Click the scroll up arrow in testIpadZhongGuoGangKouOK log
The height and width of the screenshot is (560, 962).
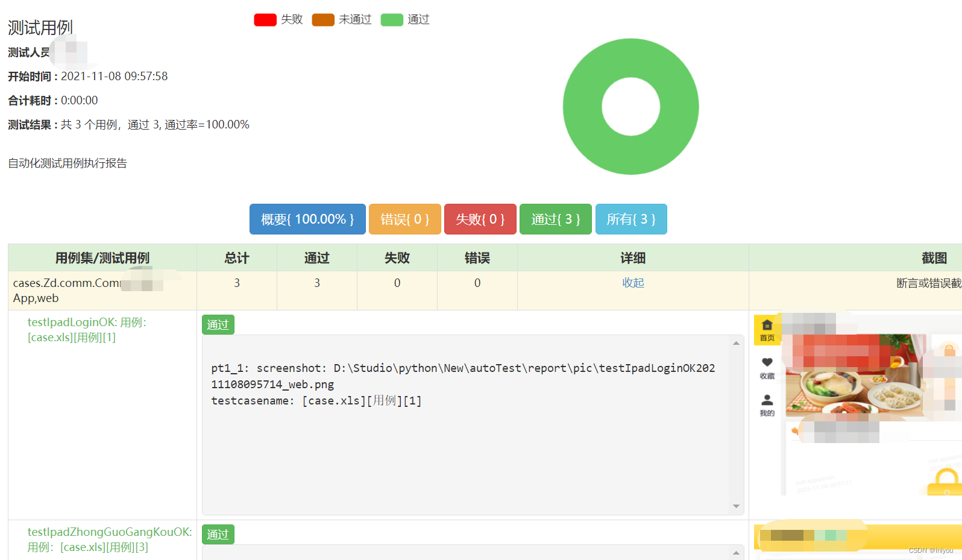point(736,553)
